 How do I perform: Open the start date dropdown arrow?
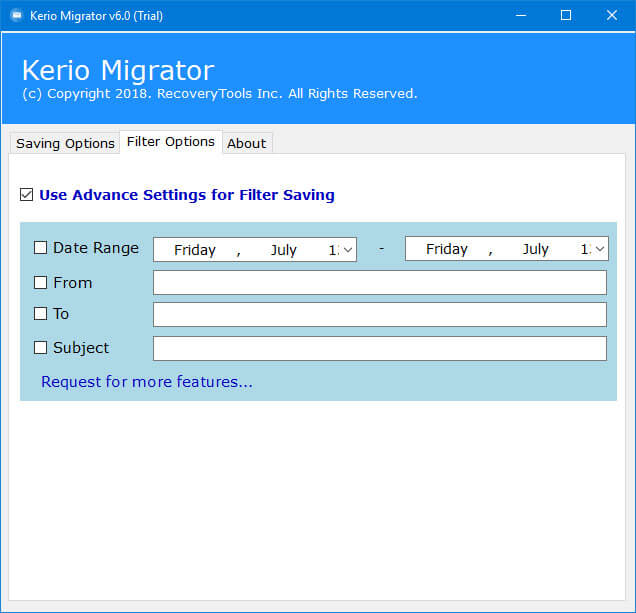[x=348, y=250]
